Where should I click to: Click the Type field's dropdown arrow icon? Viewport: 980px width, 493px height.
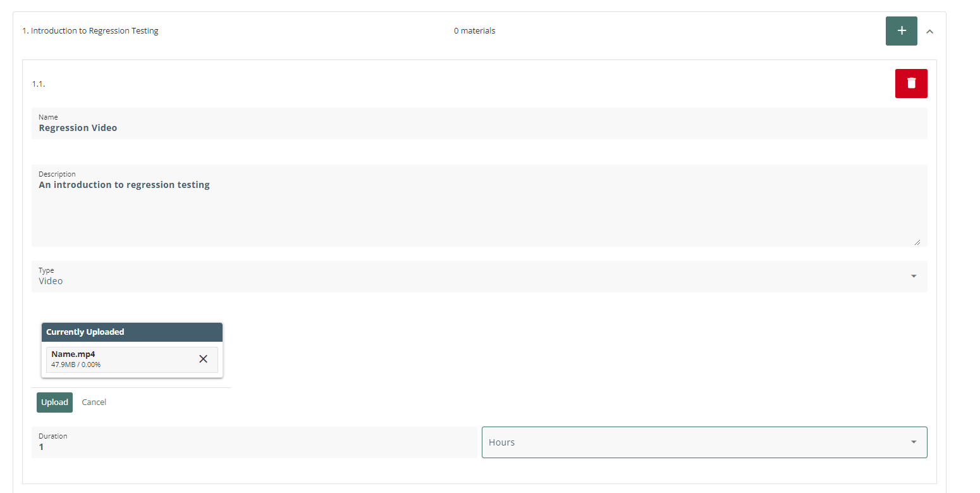pos(913,276)
